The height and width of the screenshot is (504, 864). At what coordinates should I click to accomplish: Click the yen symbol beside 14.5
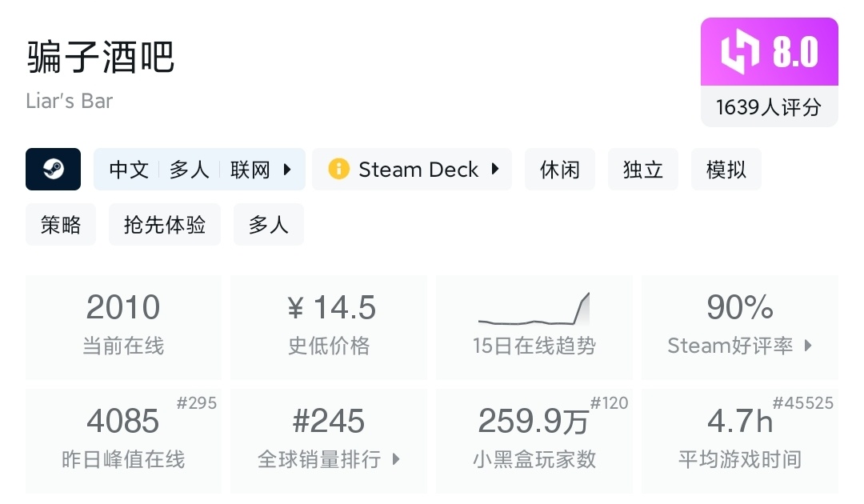tap(295, 308)
